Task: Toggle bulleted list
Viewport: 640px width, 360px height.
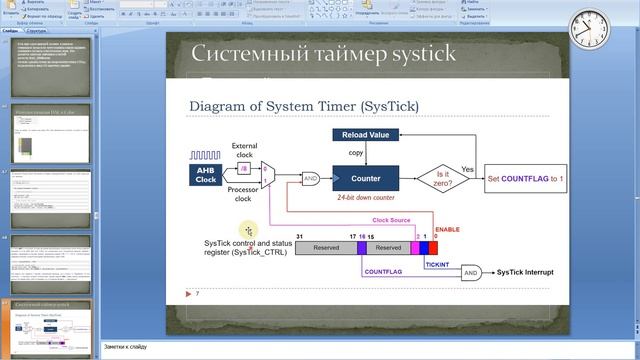Action: 200,4
